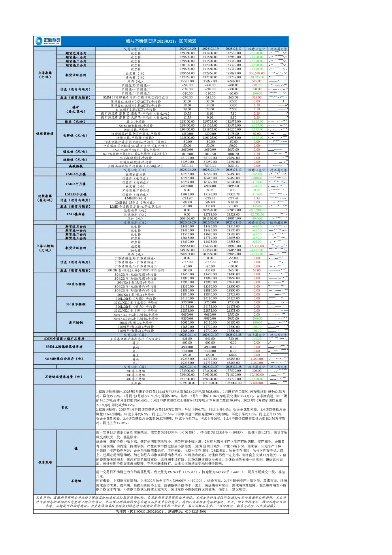392x555 pixels.
Task: Select the report title 镍与不锈钢日评20250321
Action: point(151,41)
